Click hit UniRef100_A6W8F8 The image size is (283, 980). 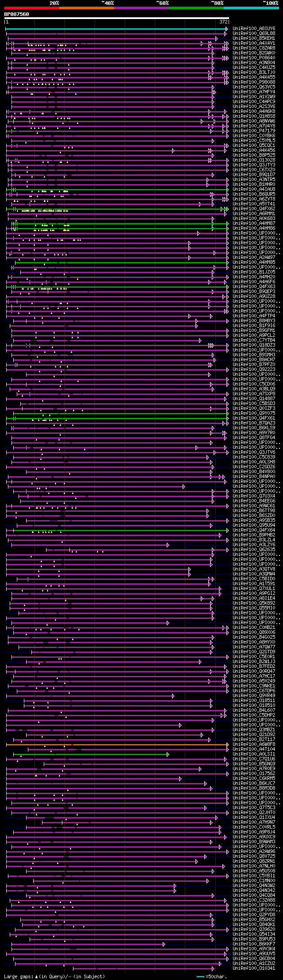tap(254, 744)
